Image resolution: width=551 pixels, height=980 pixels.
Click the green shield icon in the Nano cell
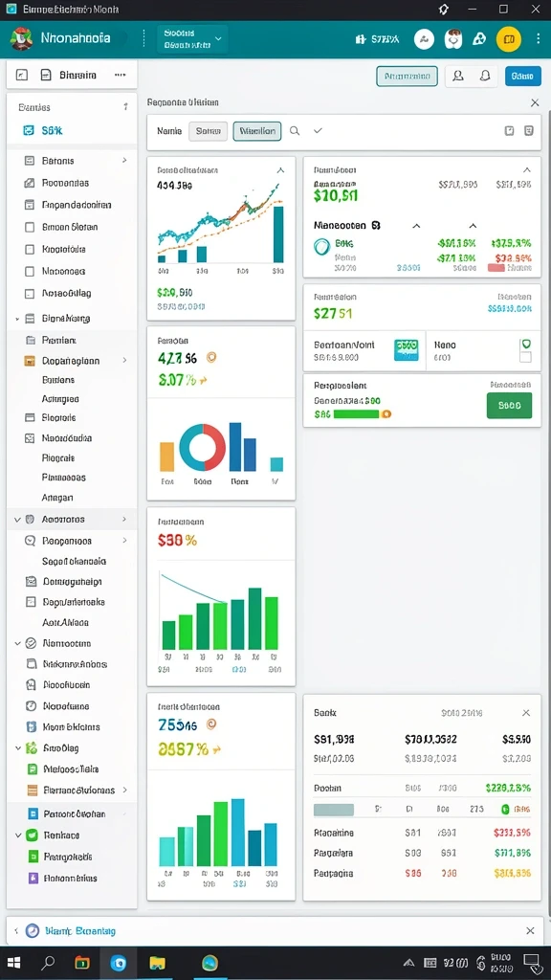pyautogui.click(x=525, y=344)
